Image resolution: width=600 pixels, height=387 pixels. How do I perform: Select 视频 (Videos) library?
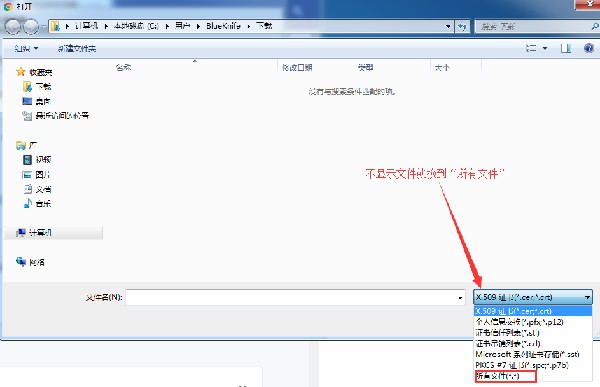(43, 159)
